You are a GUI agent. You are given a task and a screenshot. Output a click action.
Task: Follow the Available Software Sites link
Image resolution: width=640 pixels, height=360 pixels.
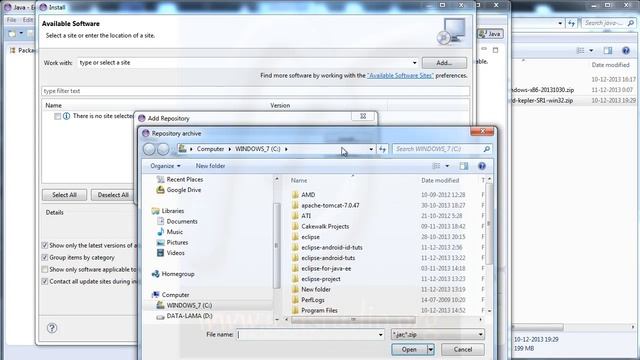(x=400, y=76)
